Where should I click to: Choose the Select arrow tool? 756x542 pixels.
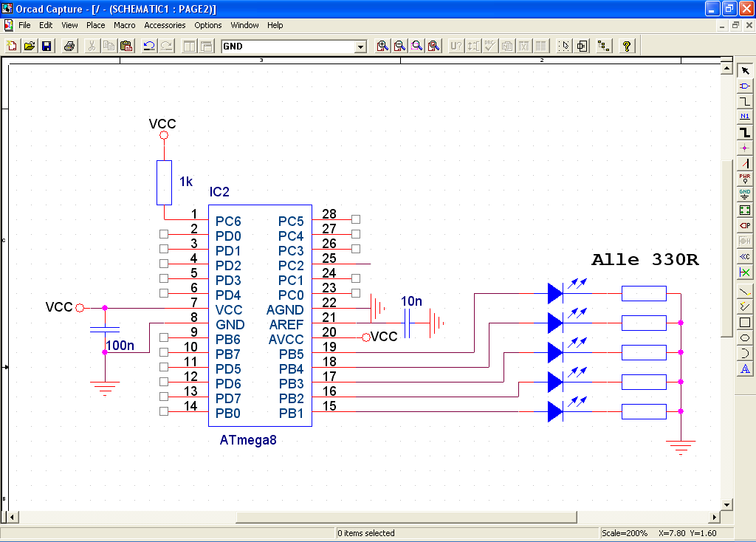point(745,70)
